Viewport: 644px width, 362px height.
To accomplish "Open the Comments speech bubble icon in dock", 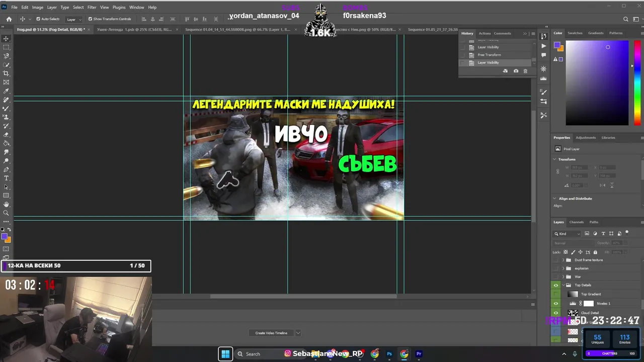I will click(x=543, y=55).
